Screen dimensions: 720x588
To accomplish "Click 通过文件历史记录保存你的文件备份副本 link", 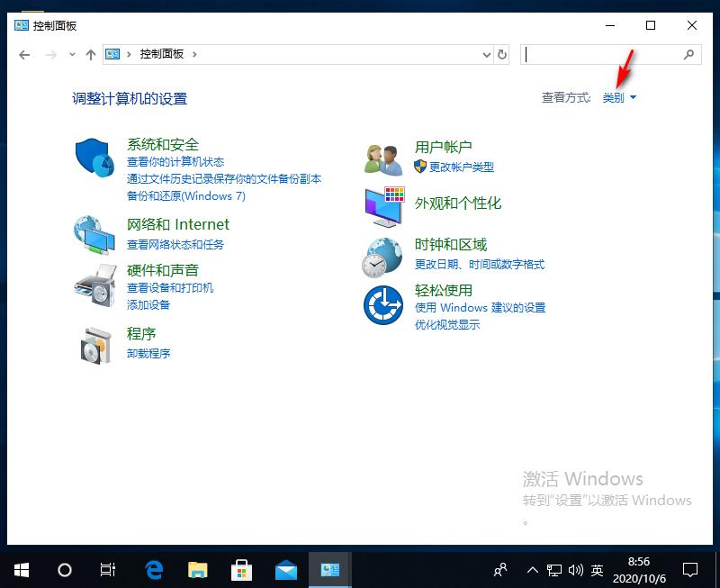I will 224,178.
